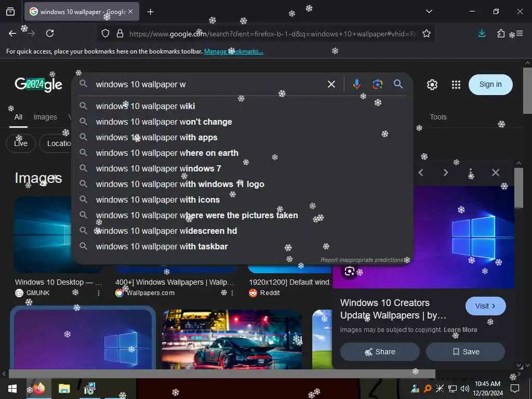Viewport: 532px width, 399px height.
Task: Open Google apps grid launcher
Action: (456, 85)
